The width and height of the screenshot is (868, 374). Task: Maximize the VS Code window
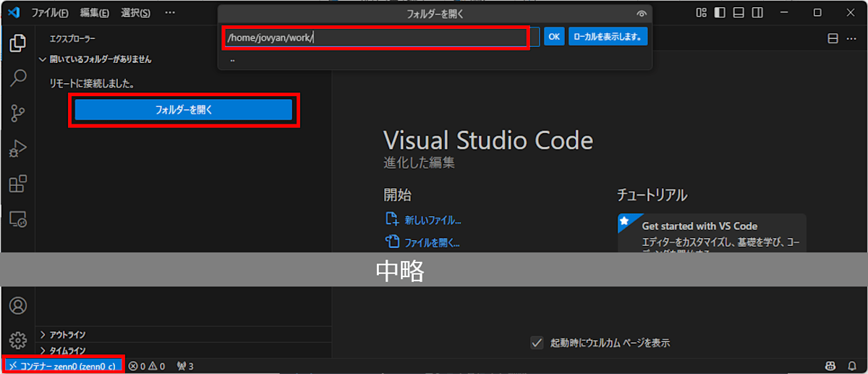click(x=817, y=12)
